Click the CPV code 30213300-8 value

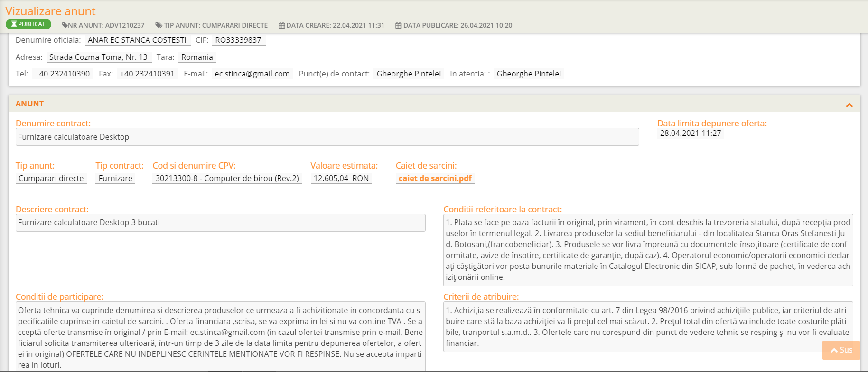click(227, 178)
